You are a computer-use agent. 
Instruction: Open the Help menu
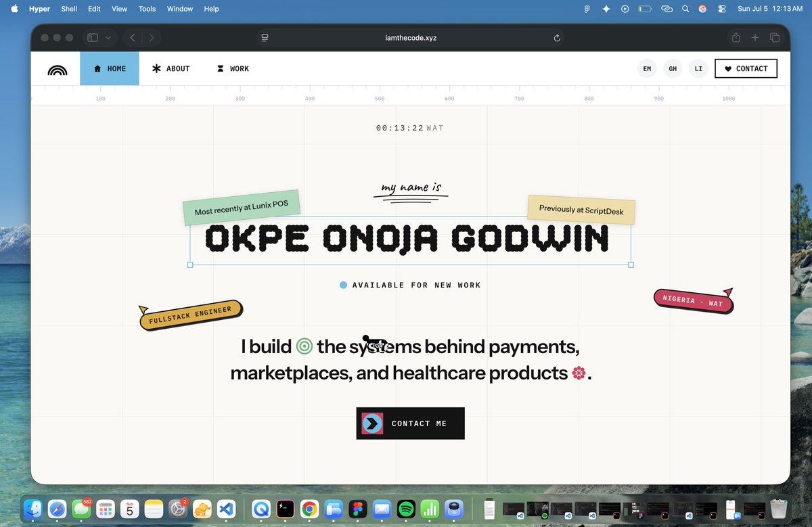[x=211, y=9]
